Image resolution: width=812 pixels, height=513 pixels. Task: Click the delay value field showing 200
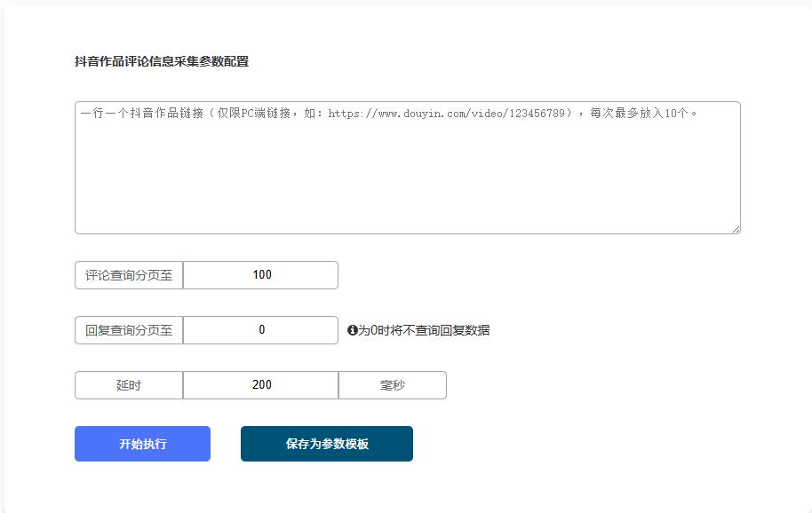pyautogui.click(x=260, y=385)
